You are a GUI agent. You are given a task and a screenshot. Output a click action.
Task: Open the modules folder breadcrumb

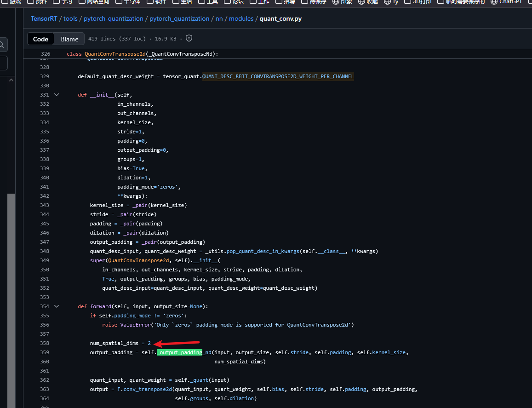(x=241, y=19)
